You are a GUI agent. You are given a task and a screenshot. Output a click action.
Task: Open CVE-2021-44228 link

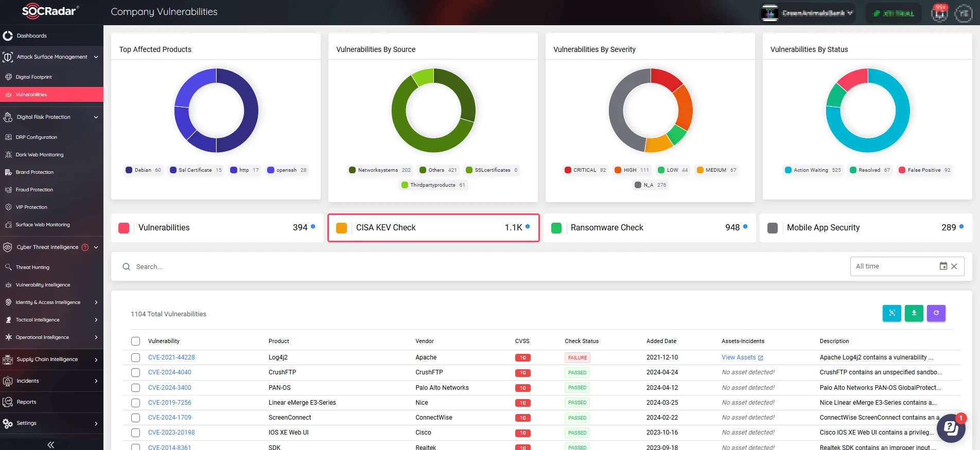(171, 357)
